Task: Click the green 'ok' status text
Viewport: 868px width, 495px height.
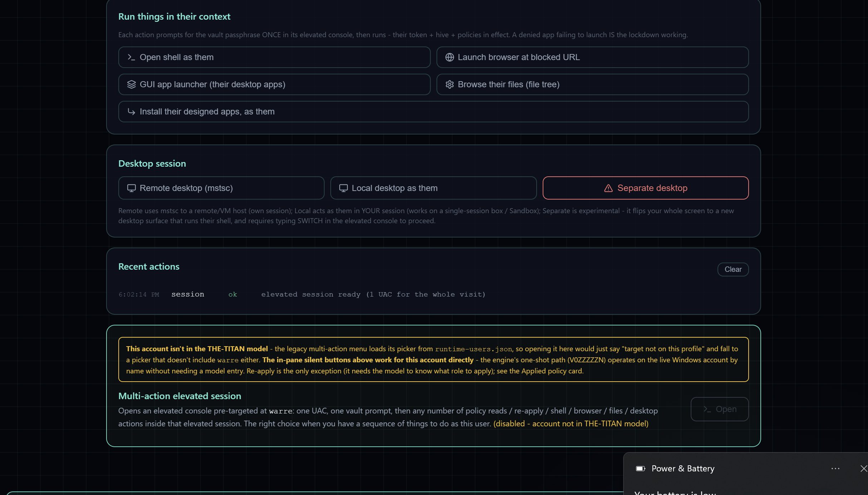Action: click(x=233, y=294)
